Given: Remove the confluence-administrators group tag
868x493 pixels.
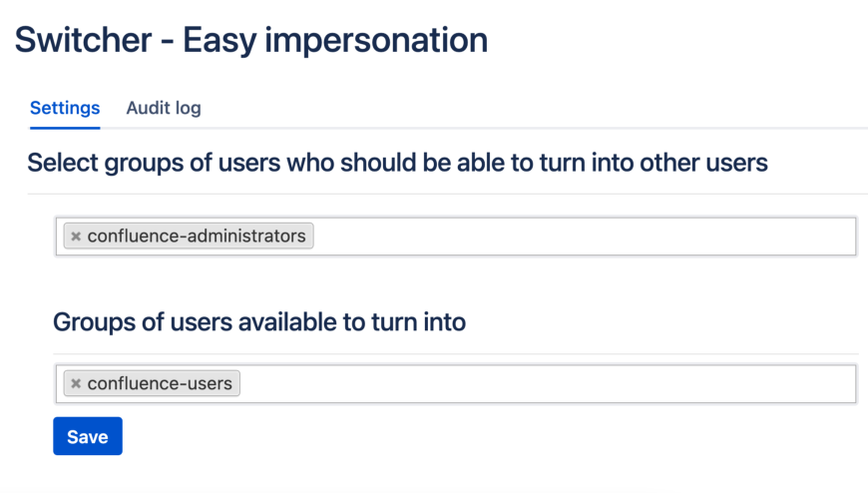Looking at the screenshot, I should (76, 237).
